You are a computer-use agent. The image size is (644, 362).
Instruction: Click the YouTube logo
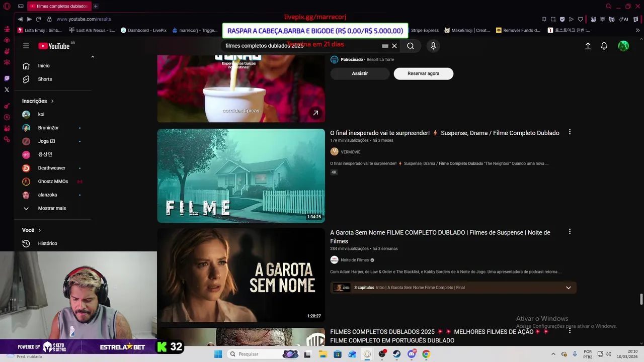click(54, 46)
